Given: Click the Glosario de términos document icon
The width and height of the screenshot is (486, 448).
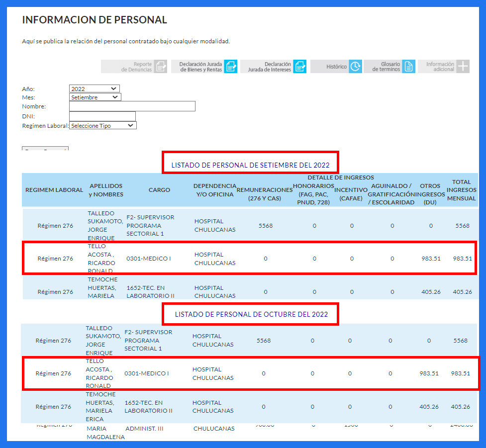Looking at the screenshot, I should coord(408,67).
